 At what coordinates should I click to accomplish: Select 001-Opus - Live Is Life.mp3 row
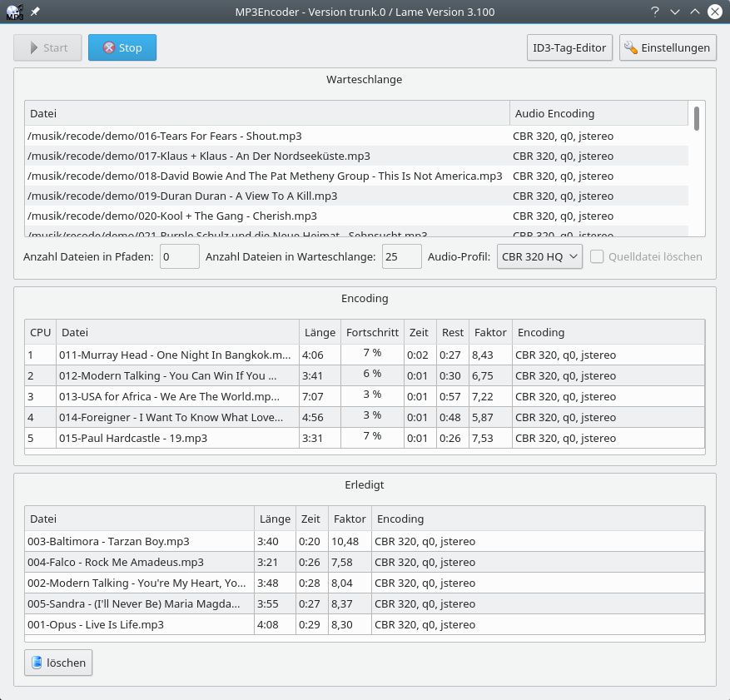pos(365,624)
